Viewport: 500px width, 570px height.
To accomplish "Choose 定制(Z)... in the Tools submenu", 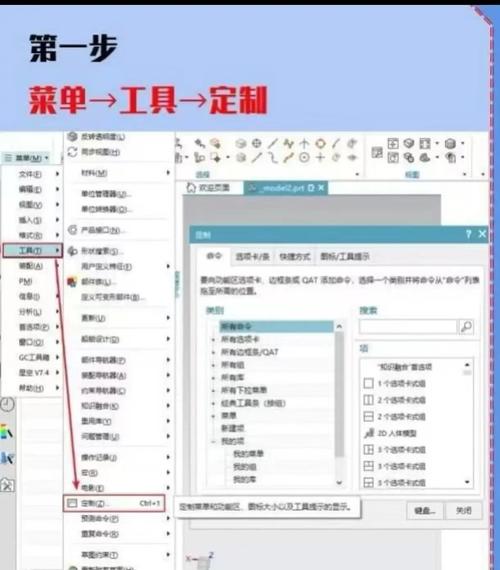I will [x=114, y=503].
